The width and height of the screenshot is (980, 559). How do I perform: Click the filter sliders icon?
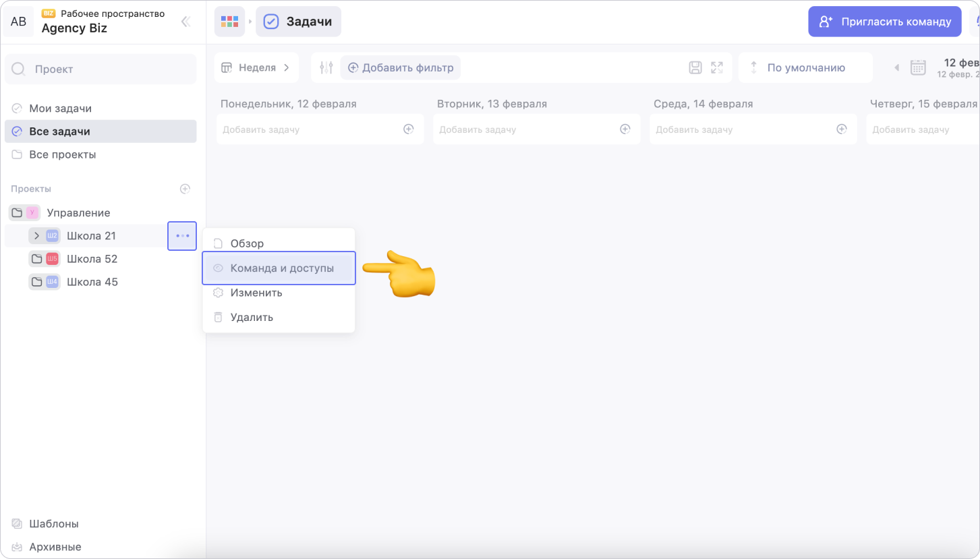point(326,67)
